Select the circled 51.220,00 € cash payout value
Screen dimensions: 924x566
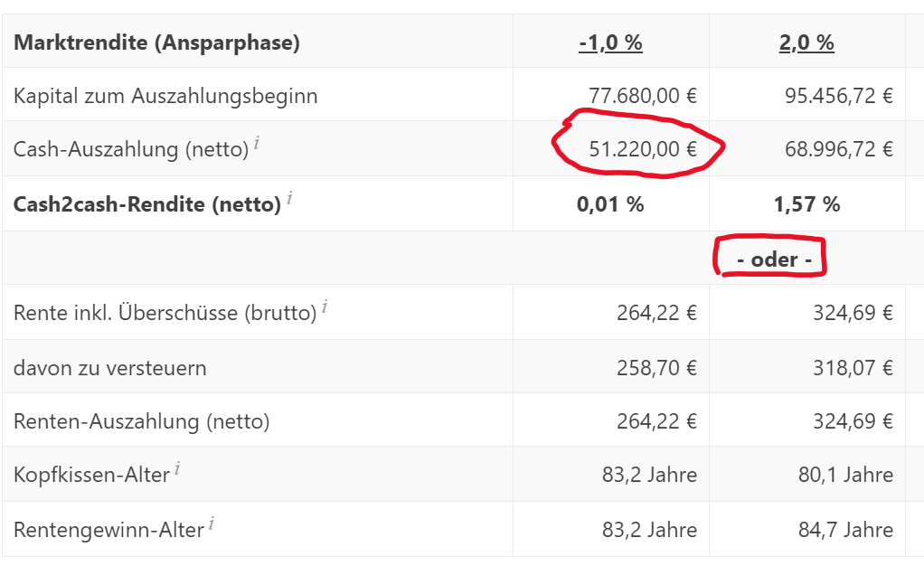[643, 149]
